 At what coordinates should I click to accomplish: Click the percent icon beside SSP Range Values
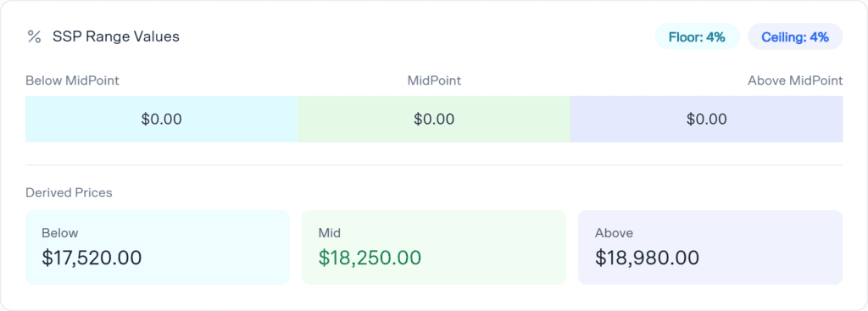coord(34,37)
